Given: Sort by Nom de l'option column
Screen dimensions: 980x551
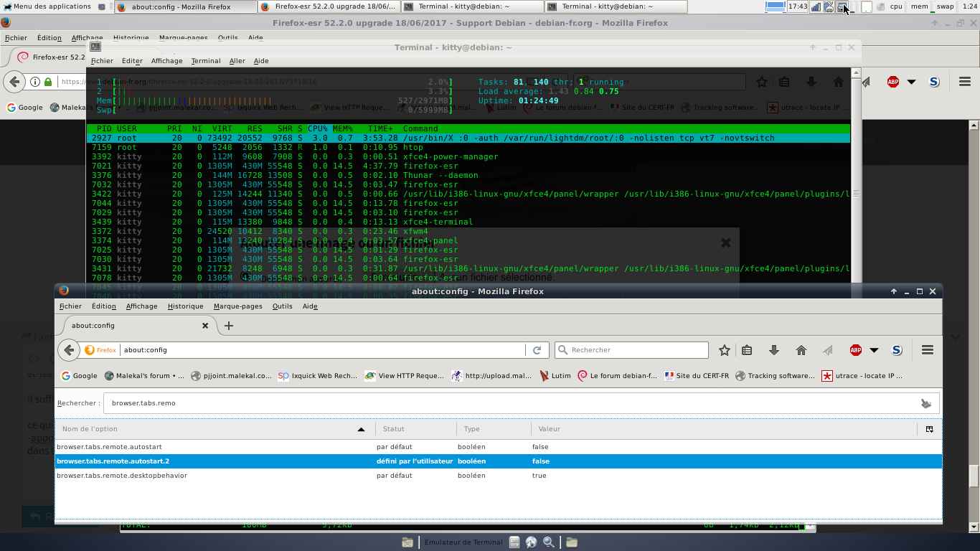Looking at the screenshot, I should [214, 429].
